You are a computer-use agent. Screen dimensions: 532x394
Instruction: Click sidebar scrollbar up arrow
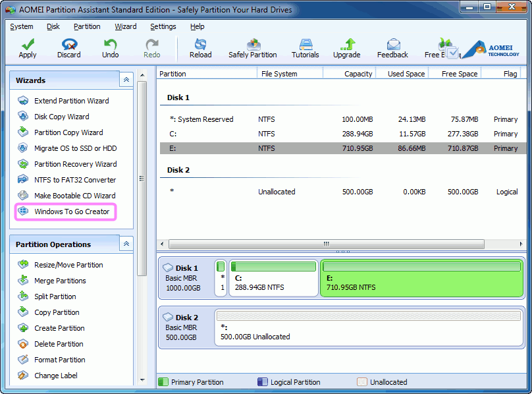tap(142, 75)
